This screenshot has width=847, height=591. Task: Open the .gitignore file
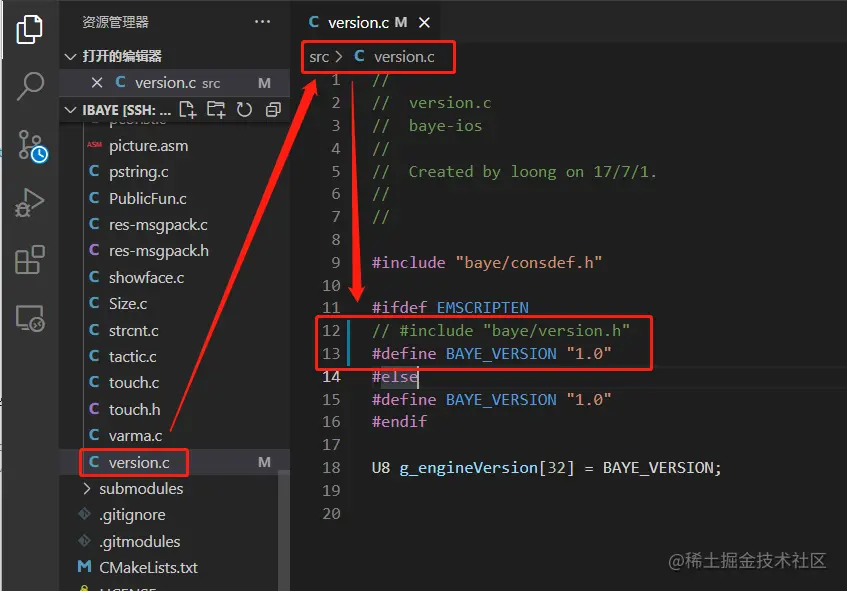[x=132, y=515]
